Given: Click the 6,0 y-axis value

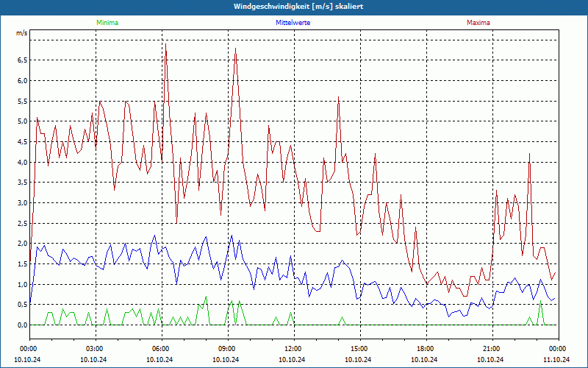Looking at the screenshot, I should [23, 81].
